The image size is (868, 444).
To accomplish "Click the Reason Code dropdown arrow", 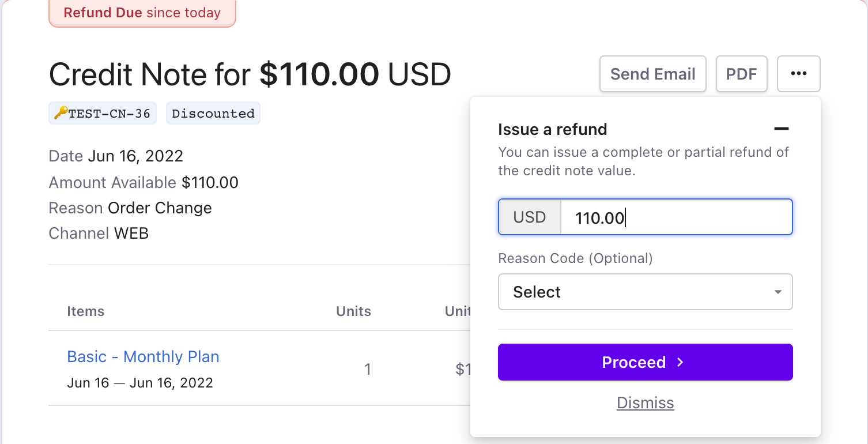I will tap(778, 292).
